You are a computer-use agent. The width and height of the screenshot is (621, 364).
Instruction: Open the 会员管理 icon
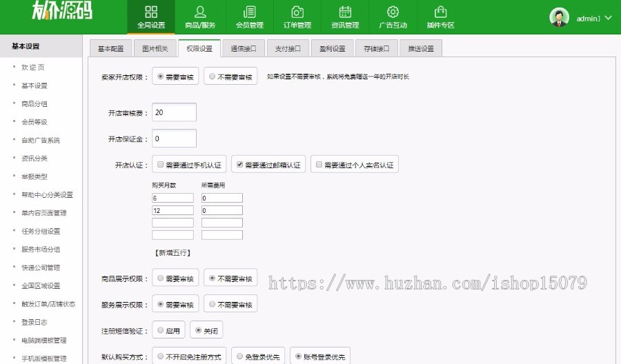[x=249, y=12]
